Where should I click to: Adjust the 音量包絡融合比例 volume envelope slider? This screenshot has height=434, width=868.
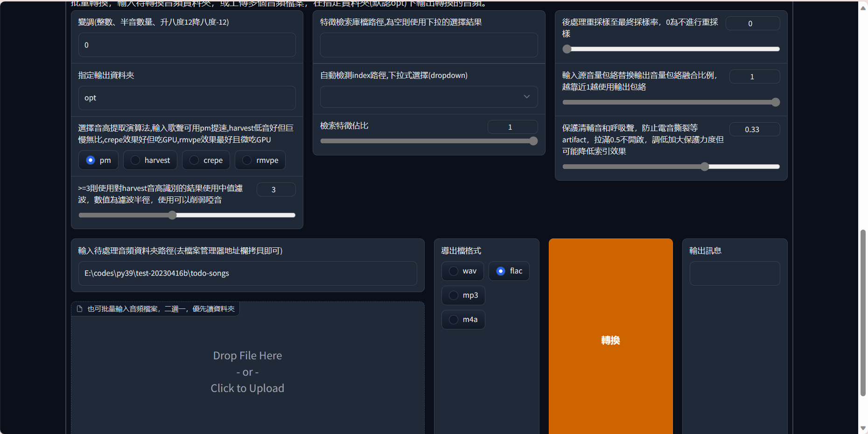click(x=671, y=102)
